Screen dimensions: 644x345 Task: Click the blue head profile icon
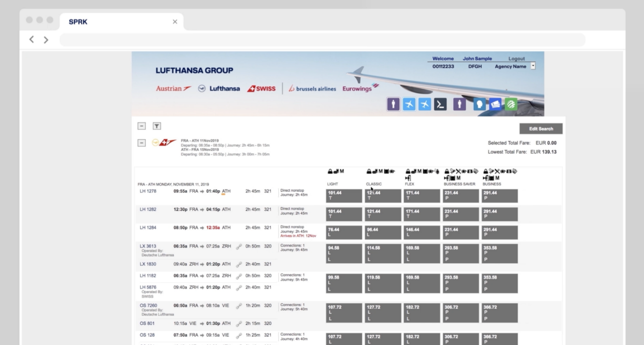479,104
